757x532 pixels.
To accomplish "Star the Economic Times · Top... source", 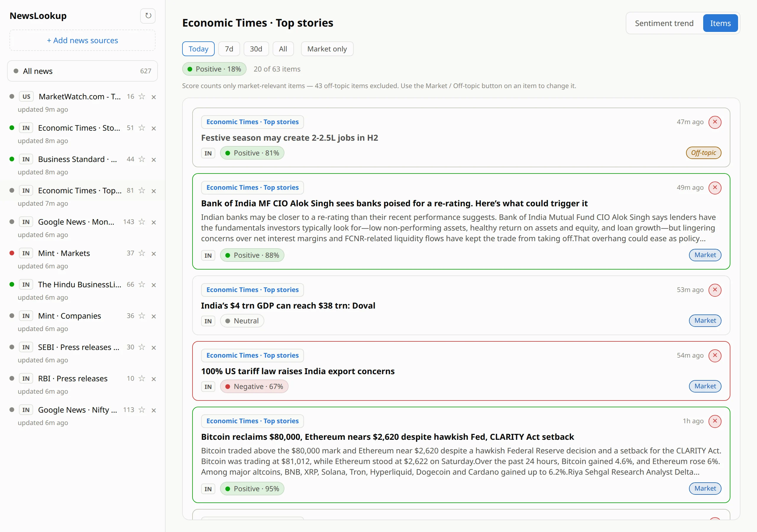I will coord(142,190).
